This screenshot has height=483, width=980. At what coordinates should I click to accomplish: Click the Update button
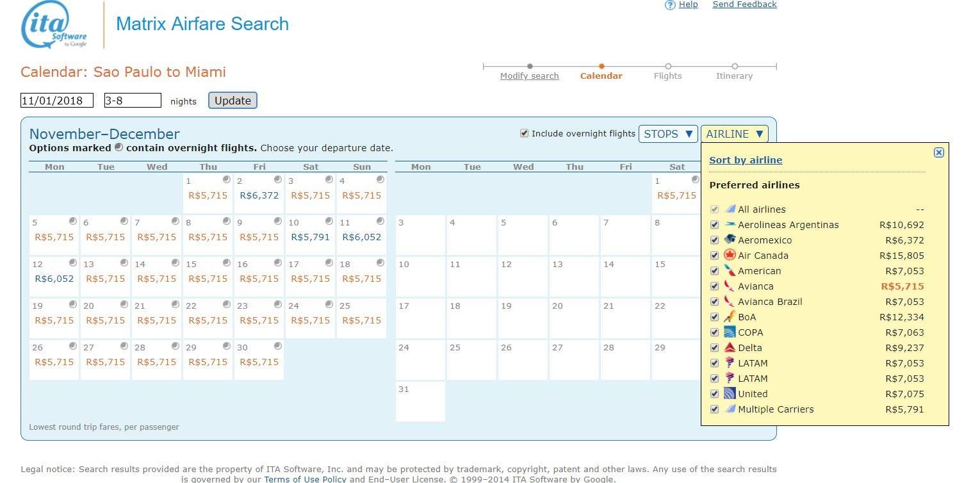click(233, 101)
